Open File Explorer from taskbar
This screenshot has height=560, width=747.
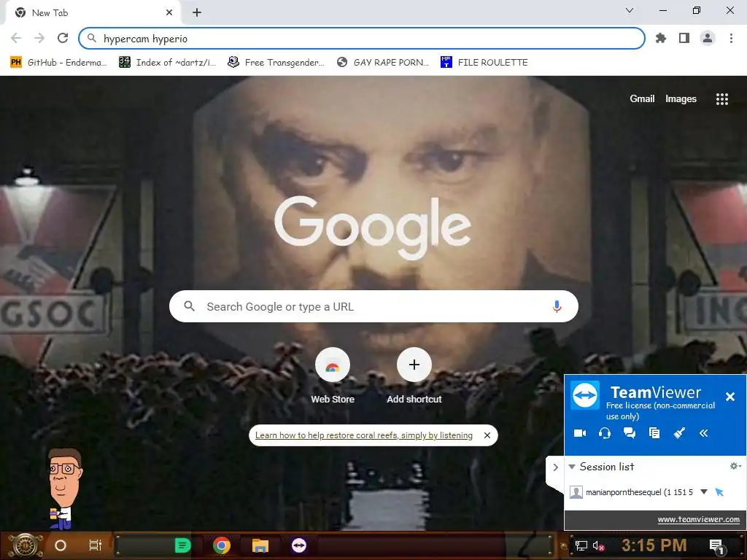(x=260, y=545)
